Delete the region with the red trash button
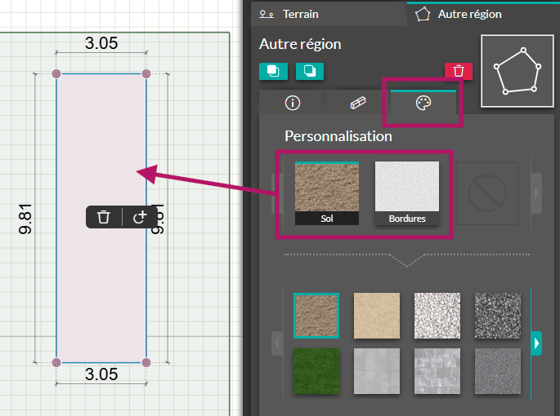The height and width of the screenshot is (416, 560). tap(459, 71)
